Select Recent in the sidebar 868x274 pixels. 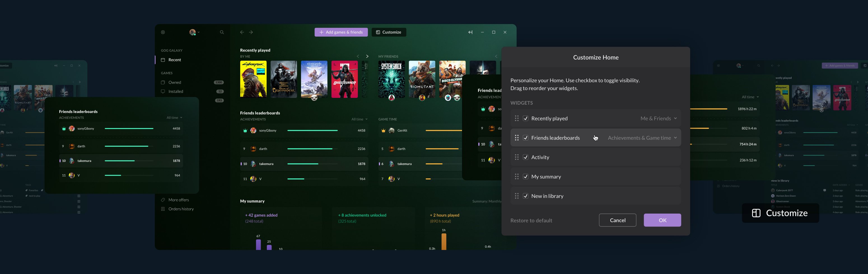tap(174, 60)
